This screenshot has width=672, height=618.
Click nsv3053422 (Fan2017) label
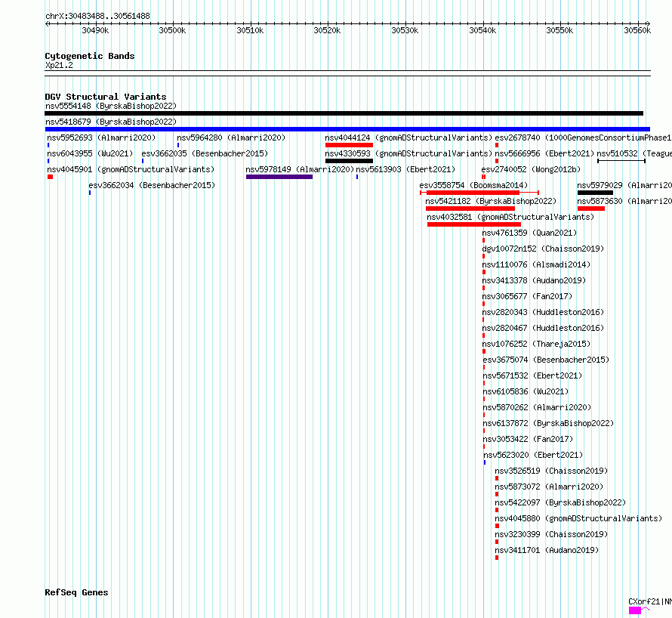pos(529,439)
